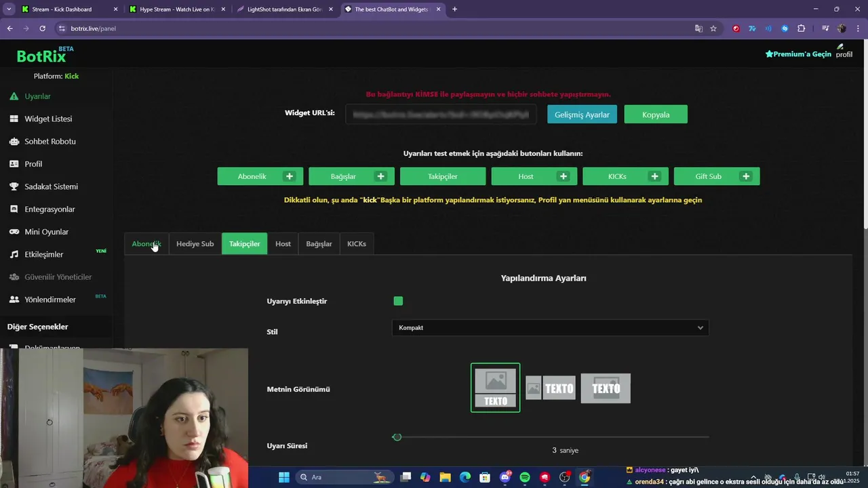Screen dimensions: 868x488
Task: Click the blurred Widget URL field
Action: tap(441, 115)
